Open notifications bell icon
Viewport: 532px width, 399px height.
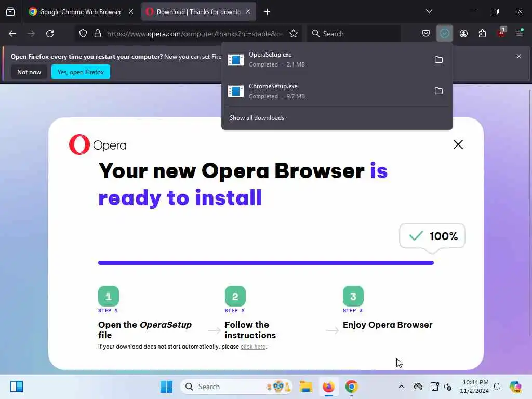tap(497, 387)
